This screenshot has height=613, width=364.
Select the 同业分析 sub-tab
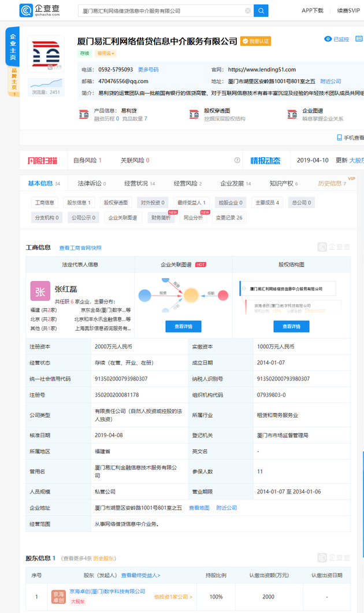pyautogui.click(x=194, y=218)
